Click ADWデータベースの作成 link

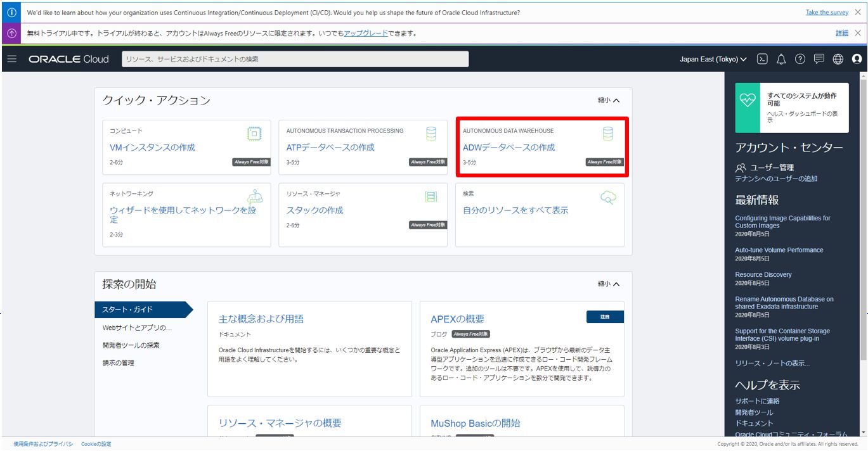(x=508, y=148)
